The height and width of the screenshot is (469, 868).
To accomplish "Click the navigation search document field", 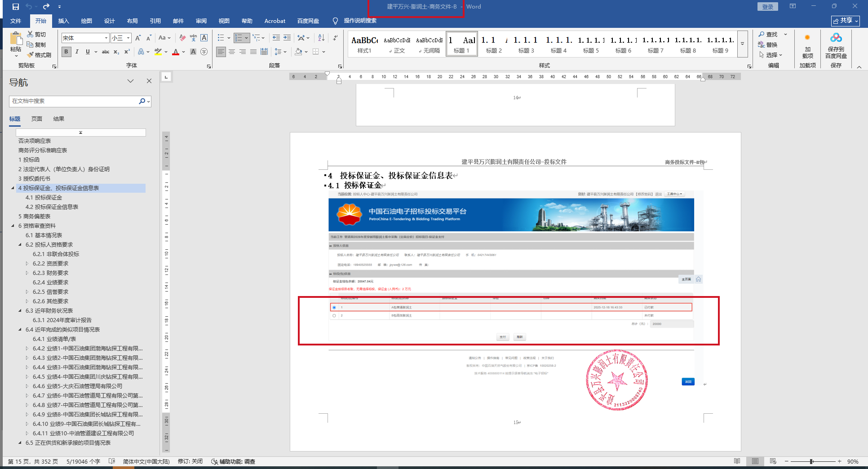I will tap(74, 102).
